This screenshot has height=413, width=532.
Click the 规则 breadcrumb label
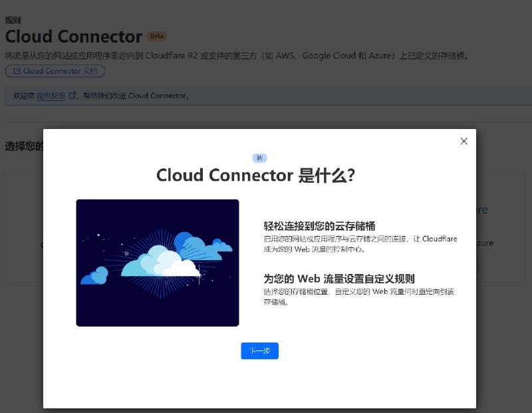point(13,21)
